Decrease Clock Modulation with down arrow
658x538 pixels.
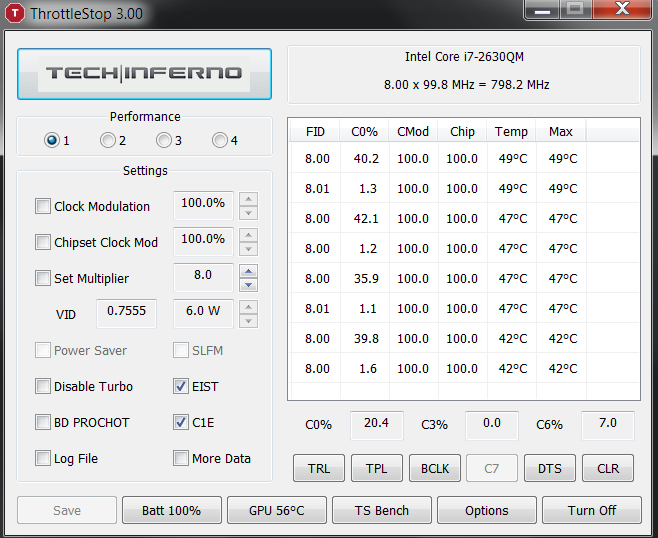[248, 213]
